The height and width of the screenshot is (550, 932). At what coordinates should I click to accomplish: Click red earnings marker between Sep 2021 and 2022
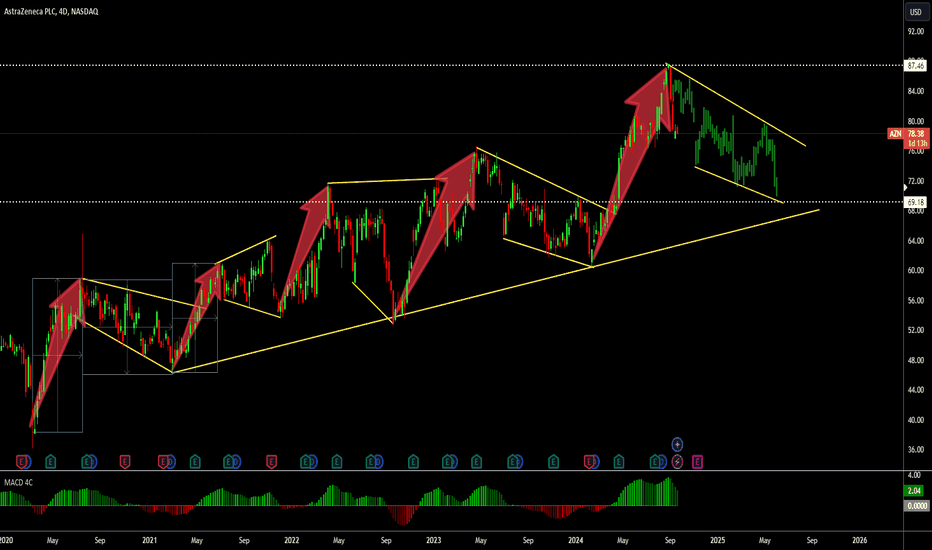tap(271, 461)
